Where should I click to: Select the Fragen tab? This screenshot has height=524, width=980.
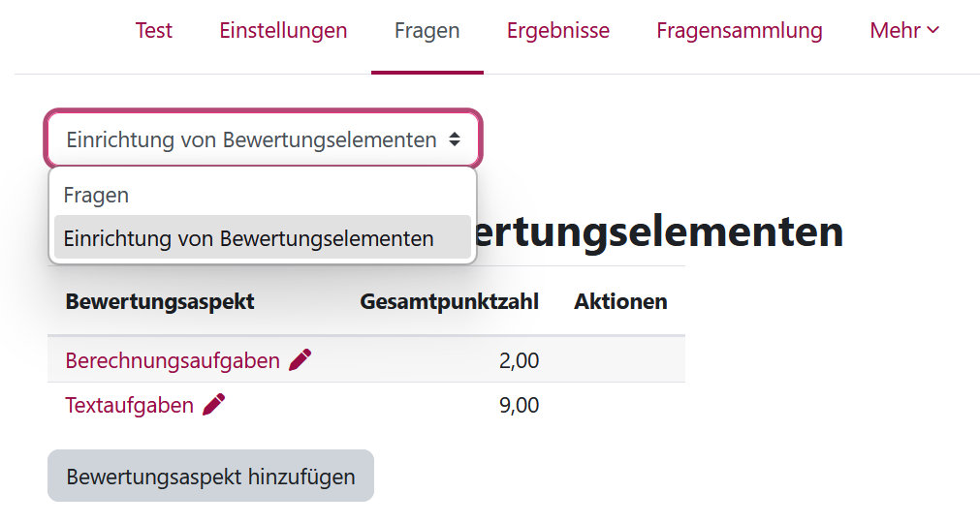tap(427, 31)
